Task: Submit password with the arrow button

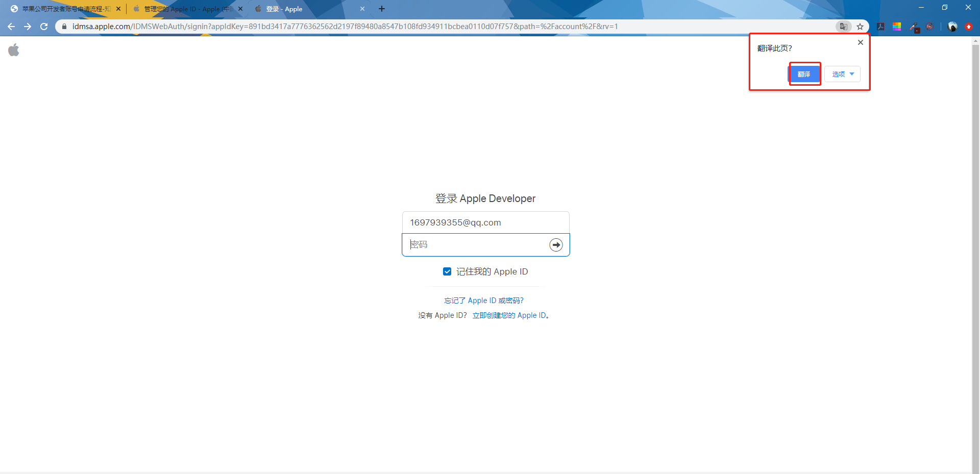Action: click(x=556, y=245)
